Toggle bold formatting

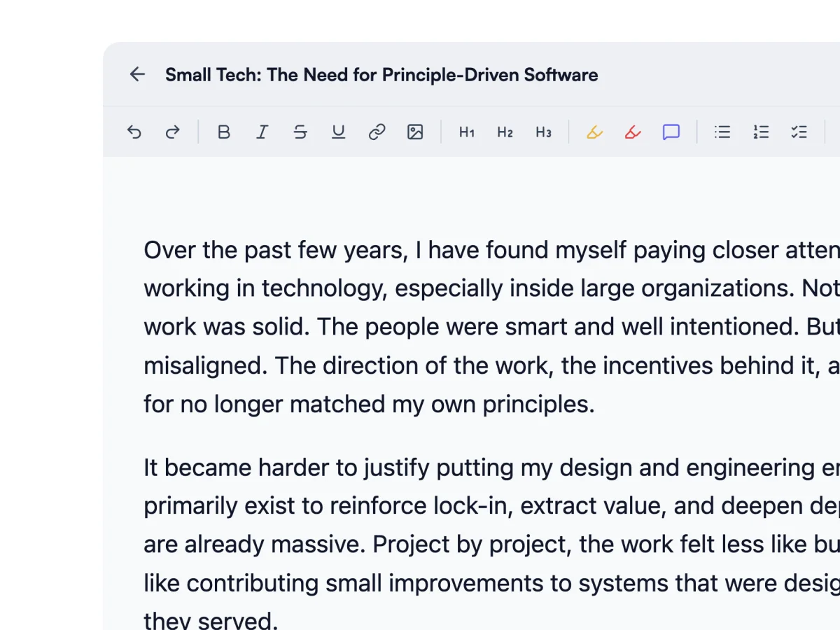coord(223,132)
